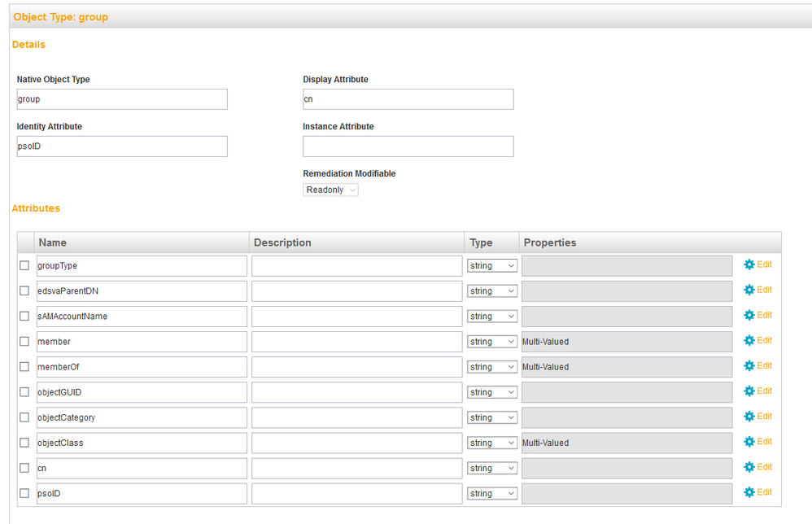Image resolution: width=812 pixels, height=524 pixels.
Task: Open Type dropdown for sAMAccountName
Action: click(492, 317)
